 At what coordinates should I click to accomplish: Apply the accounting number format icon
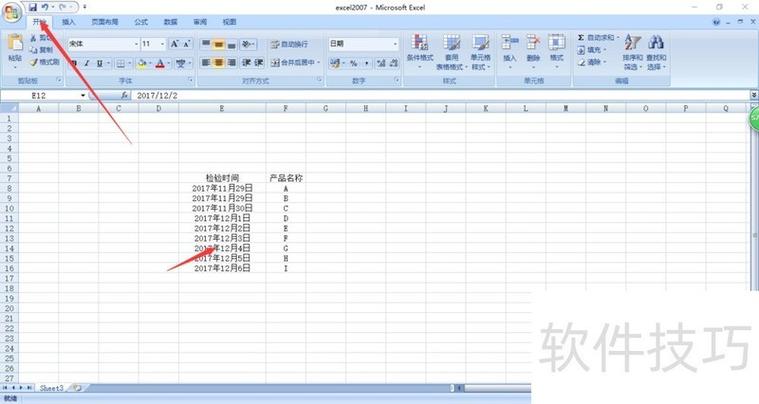(334, 63)
